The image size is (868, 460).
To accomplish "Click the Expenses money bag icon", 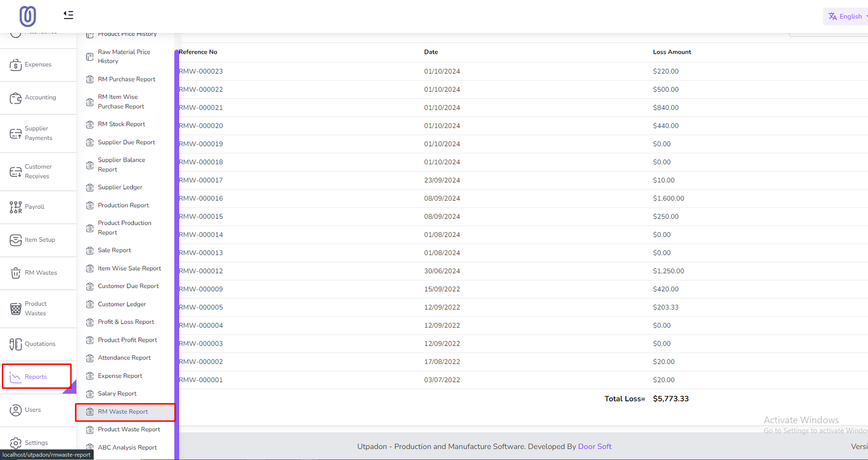I will click(x=16, y=65).
